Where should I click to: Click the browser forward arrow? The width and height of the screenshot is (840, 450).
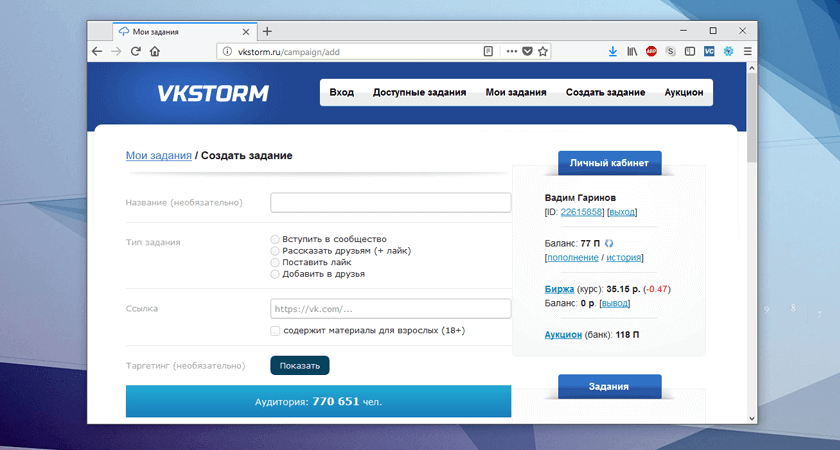(x=116, y=51)
